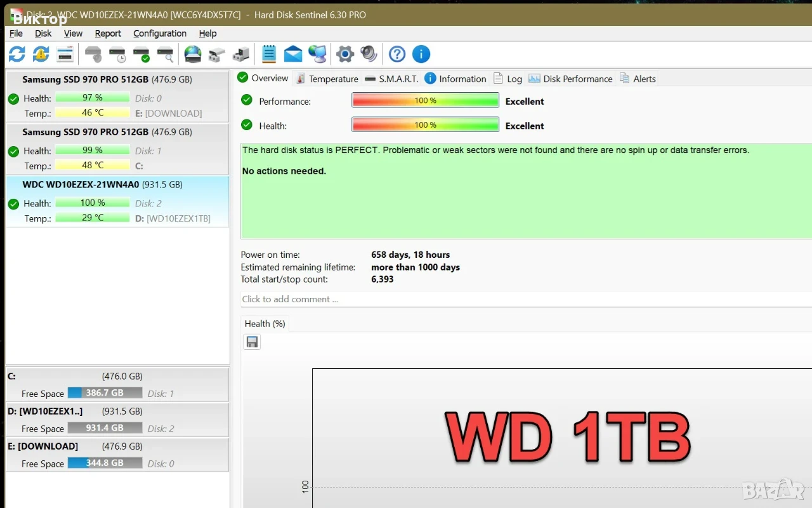Screen dimensions: 812x508
Task: Select the Health (%) graph tab
Action: pyautogui.click(x=265, y=324)
